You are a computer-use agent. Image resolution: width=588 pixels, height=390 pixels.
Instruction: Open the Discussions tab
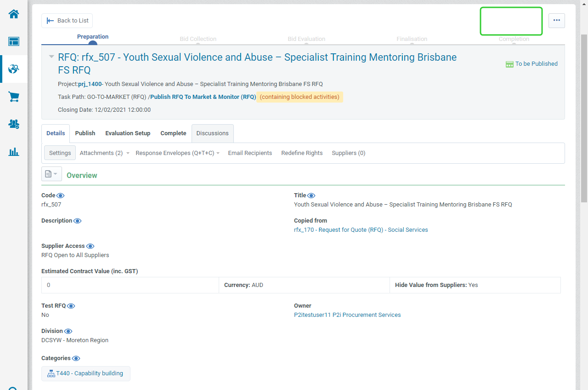(212, 133)
